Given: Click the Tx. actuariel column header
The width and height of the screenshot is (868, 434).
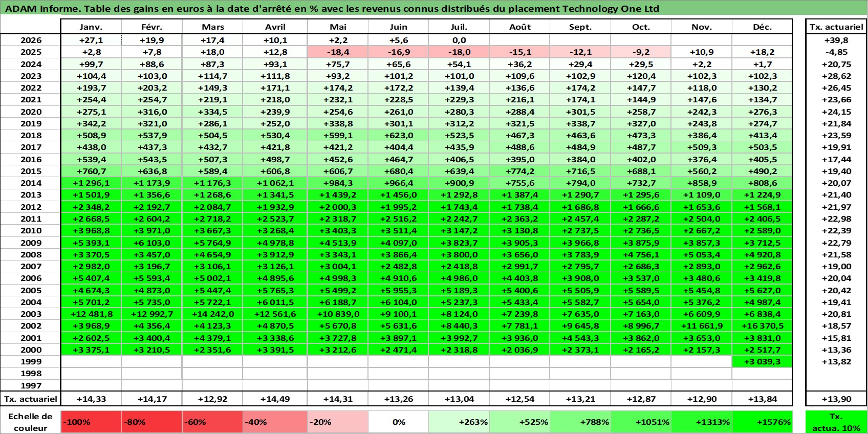Looking at the screenshot, I should click(x=836, y=27).
